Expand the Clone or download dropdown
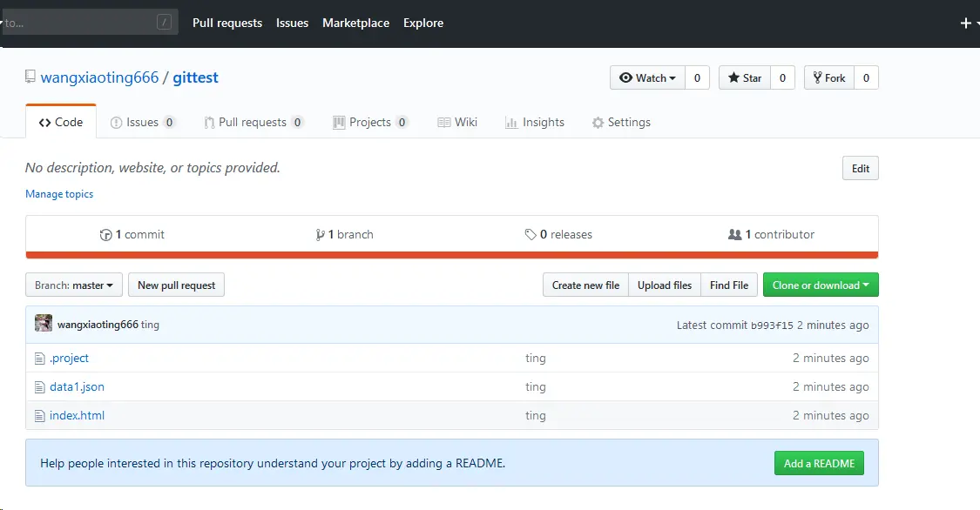980x510 pixels. pos(821,285)
